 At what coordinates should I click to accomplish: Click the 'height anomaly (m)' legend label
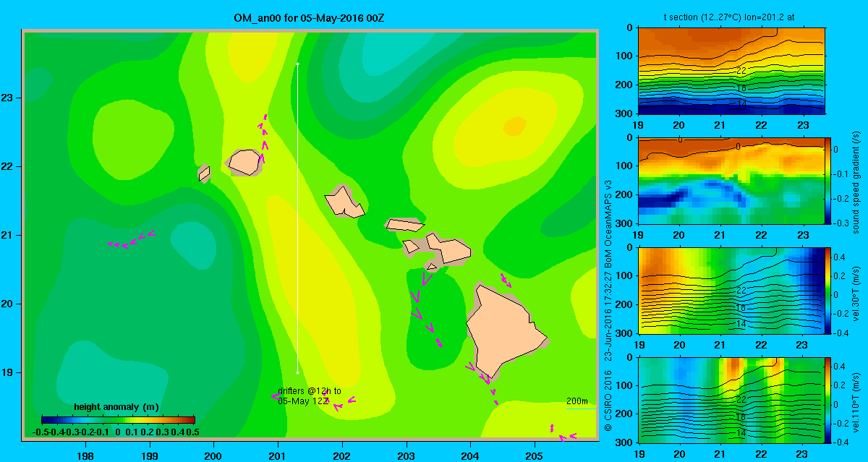(116, 407)
